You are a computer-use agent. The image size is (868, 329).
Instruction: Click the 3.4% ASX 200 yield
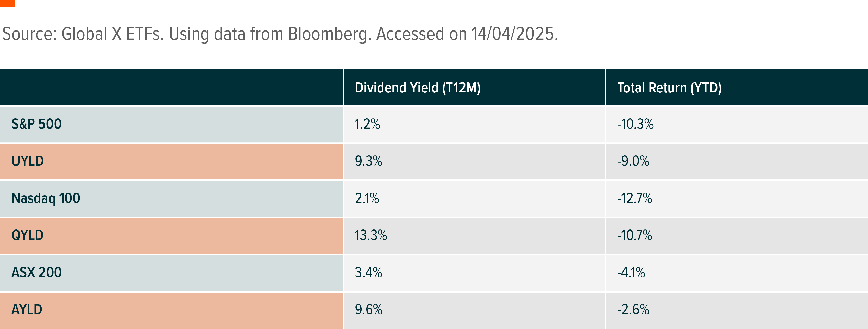[x=368, y=272]
